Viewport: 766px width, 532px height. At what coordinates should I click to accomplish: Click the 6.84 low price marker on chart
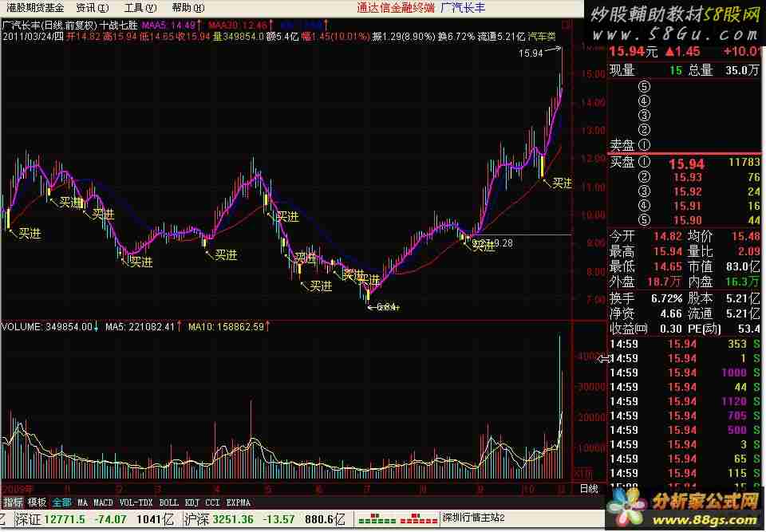pos(386,307)
